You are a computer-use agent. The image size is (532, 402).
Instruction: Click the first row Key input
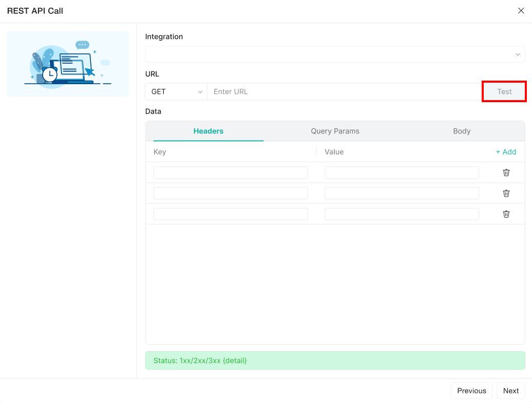[x=231, y=173]
